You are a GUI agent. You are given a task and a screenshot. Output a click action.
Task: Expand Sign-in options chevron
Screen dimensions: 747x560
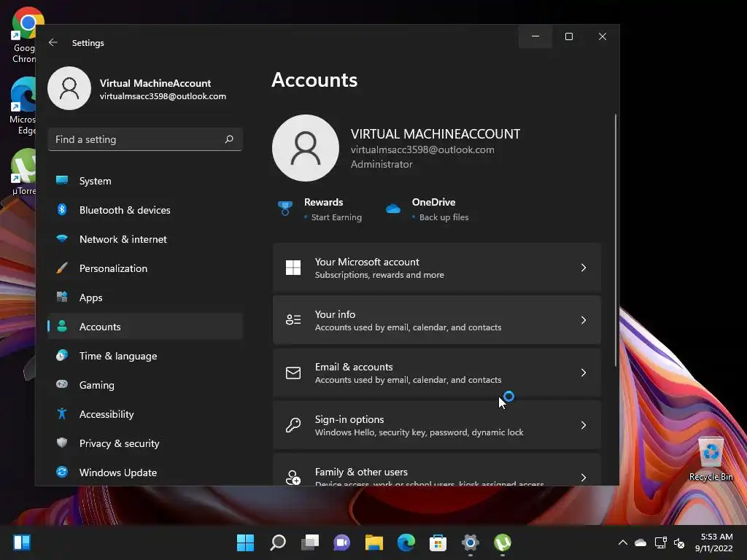pos(584,425)
